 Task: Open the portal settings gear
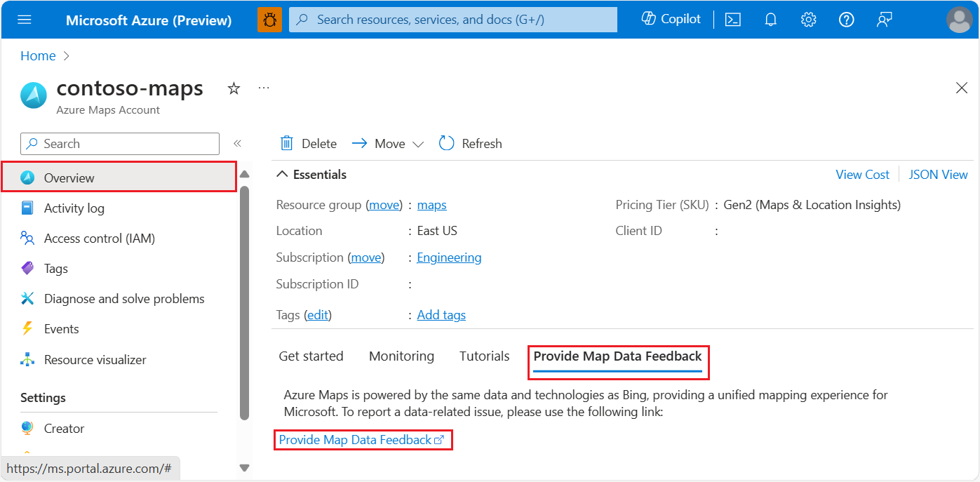[x=808, y=19]
